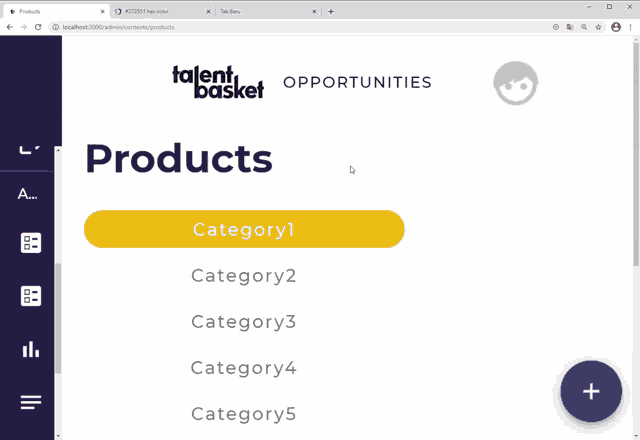Click the round plus add button
Image resolution: width=640 pixels, height=440 pixels.
click(x=591, y=391)
